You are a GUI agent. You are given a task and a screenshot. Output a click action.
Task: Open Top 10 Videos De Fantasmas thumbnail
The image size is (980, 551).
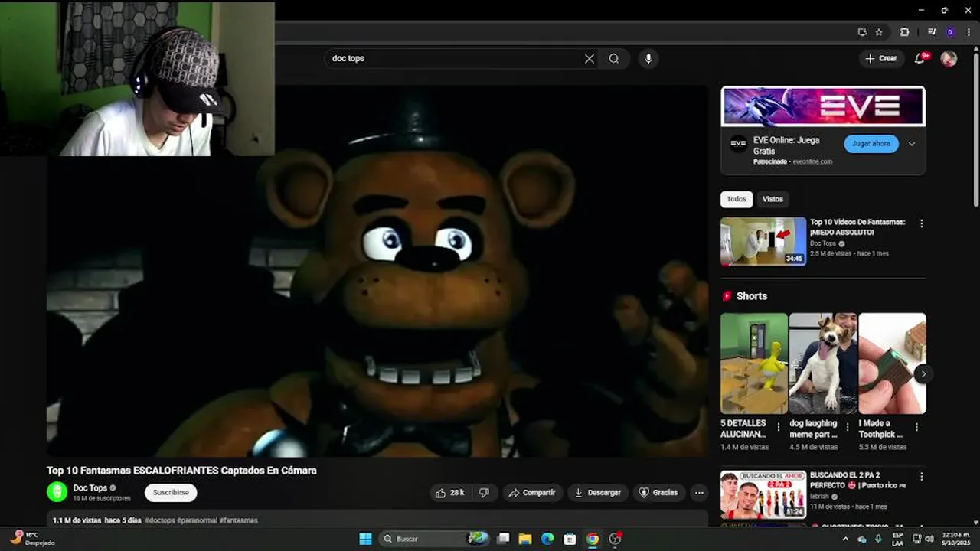(763, 242)
